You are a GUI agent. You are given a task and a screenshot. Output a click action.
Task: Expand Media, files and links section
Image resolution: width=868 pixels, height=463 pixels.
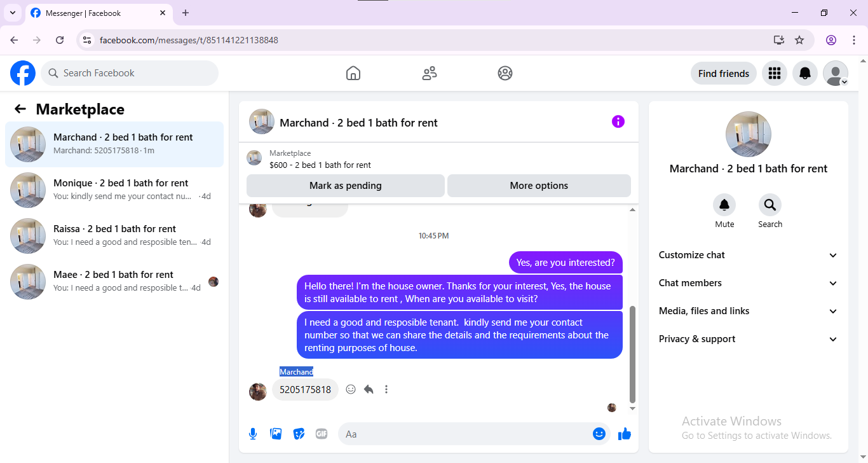coord(749,311)
